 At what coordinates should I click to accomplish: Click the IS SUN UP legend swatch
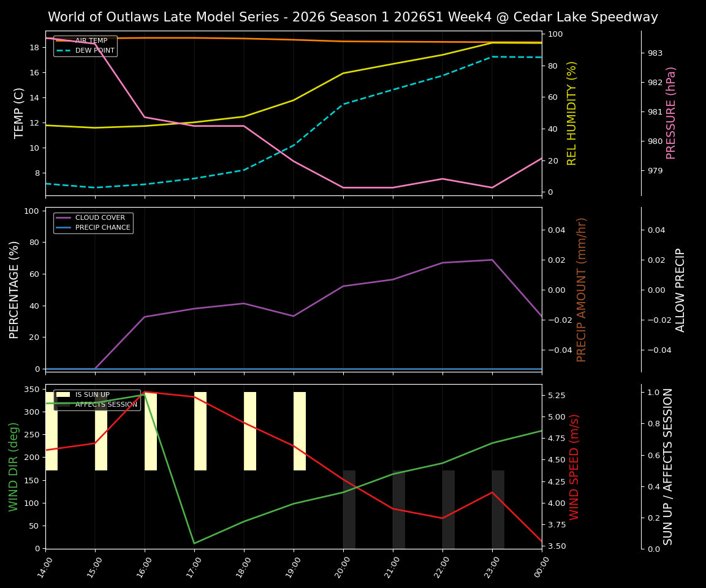point(62,394)
